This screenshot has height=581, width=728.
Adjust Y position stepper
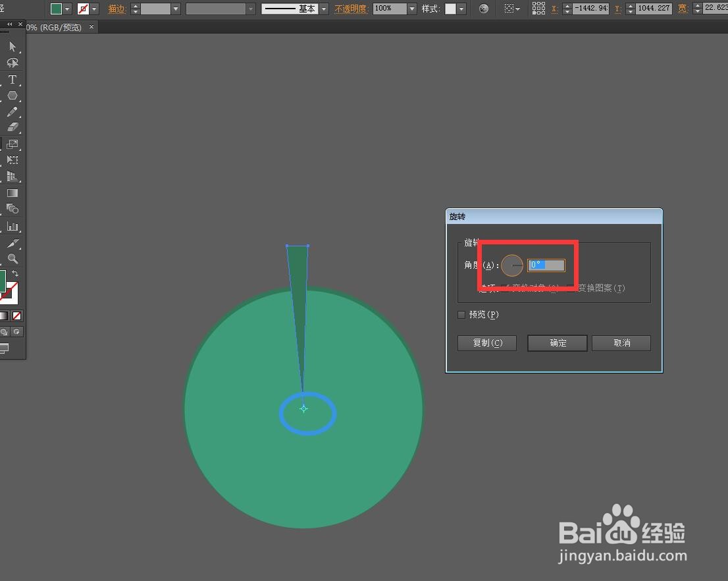coord(631,9)
